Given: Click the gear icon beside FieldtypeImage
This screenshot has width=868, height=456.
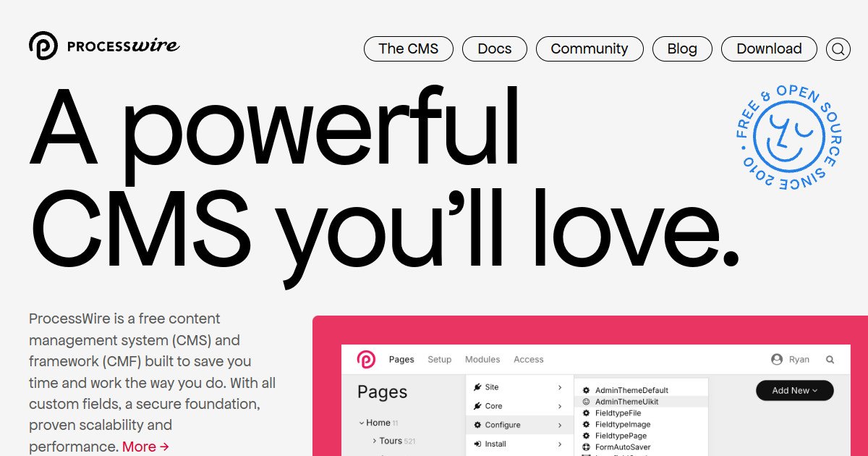Looking at the screenshot, I should coord(587,425).
